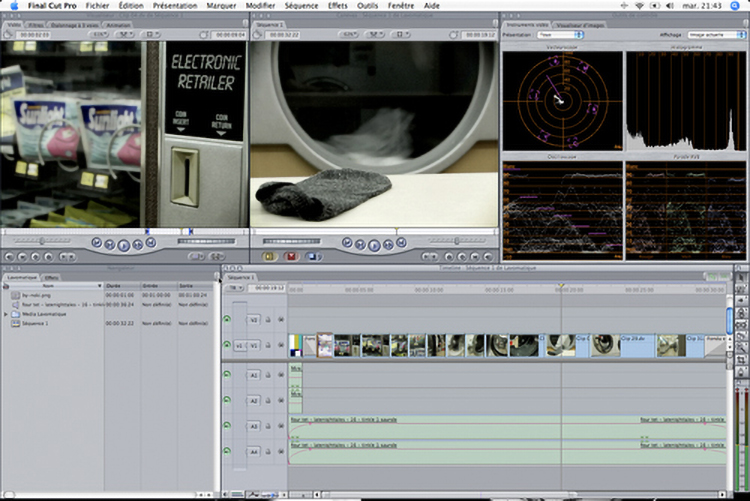The height and width of the screenshot is (501, 750).
Task: Click the volume icon in menu bar
Action: 670,6
